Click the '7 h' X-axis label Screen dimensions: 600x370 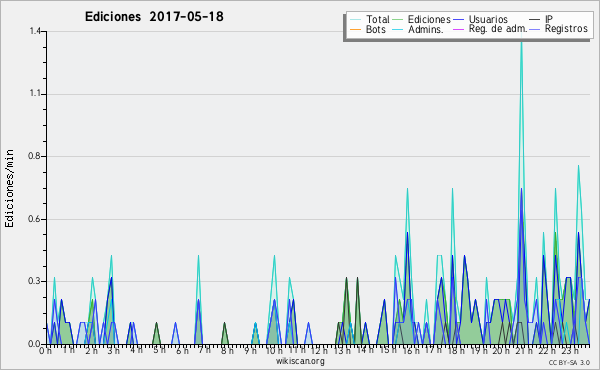204,349
